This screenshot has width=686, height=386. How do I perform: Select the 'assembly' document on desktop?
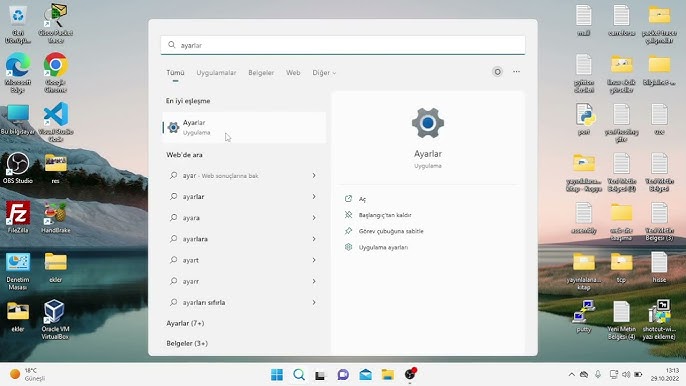[584, 218]
